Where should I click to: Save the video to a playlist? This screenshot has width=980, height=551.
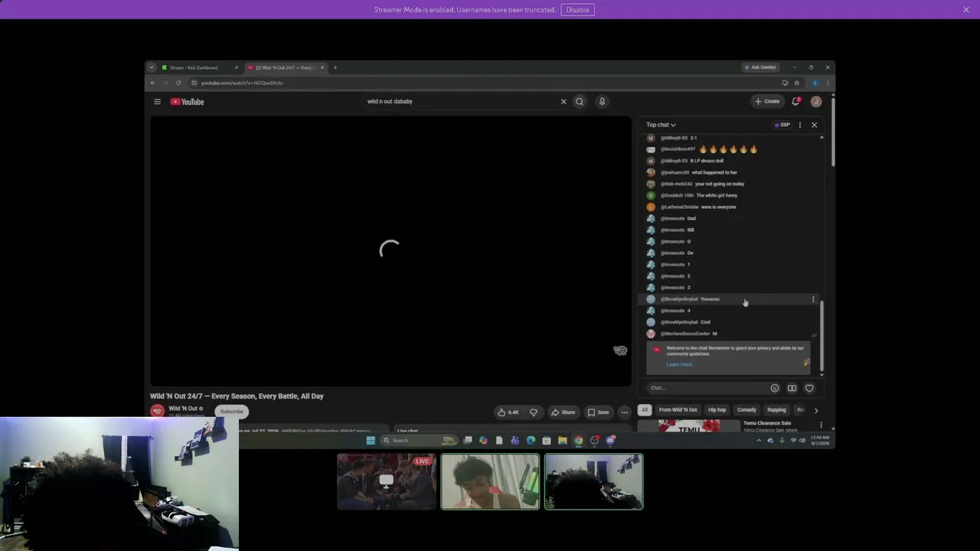pyautogui.click(x=598, y=412)
